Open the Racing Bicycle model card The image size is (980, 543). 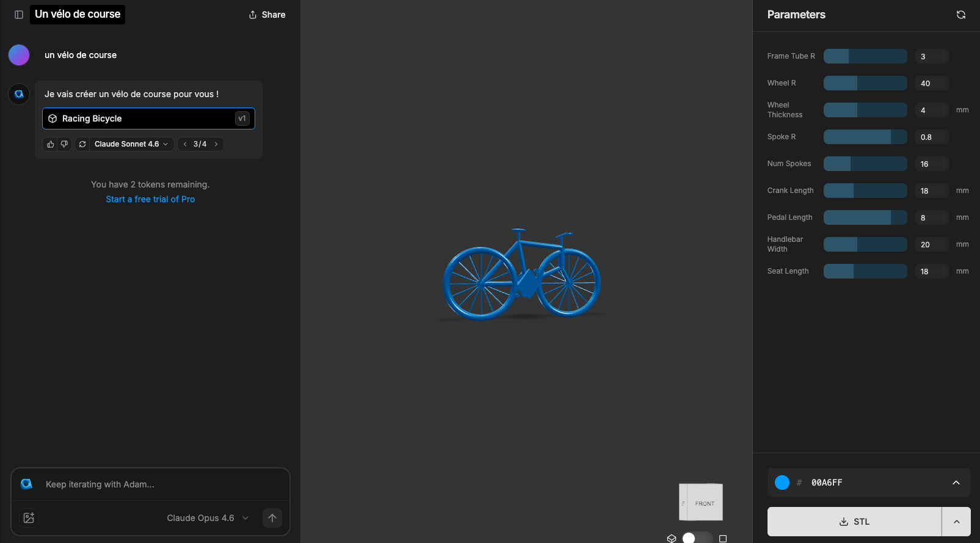[148, 118]
